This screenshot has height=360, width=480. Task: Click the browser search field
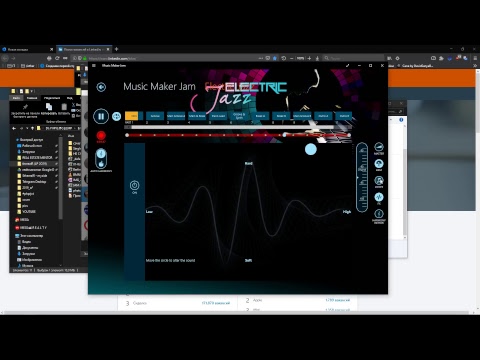coord(353,58)
